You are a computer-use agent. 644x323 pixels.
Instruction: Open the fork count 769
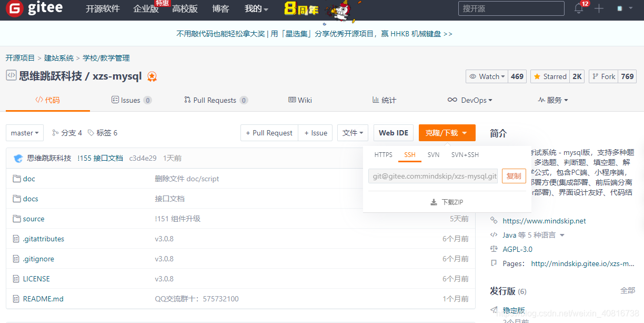(627, 76)
